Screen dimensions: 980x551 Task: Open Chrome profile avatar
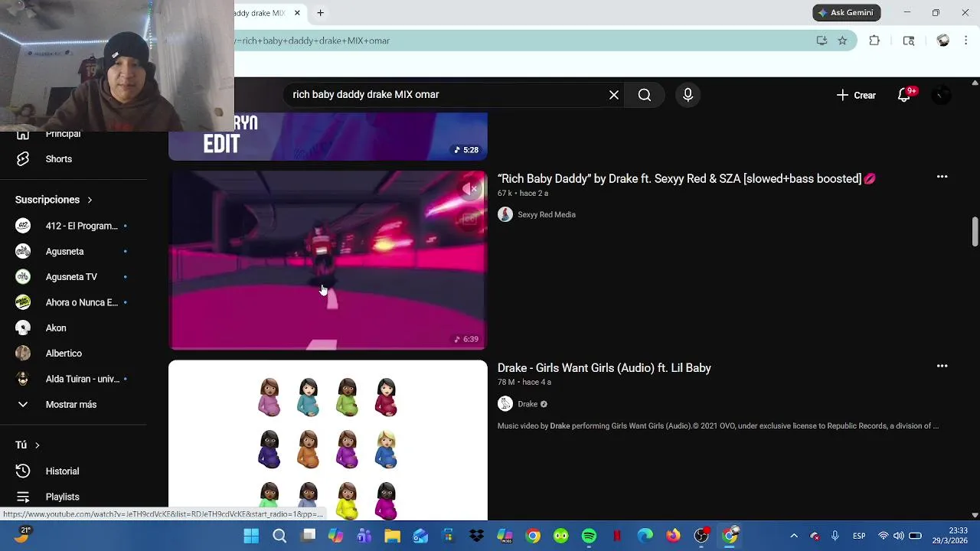(x=943, y=41)
